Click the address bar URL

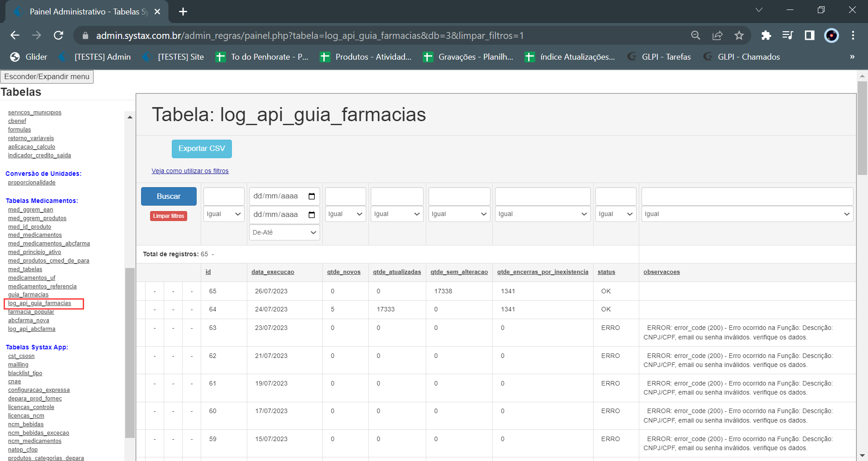[310, 35]
